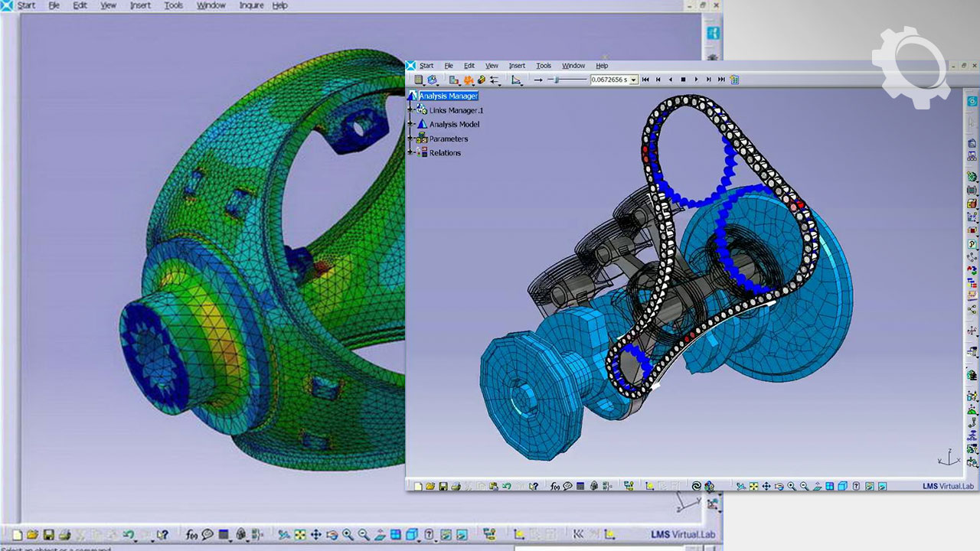Click Fit All In icon in front window
The height and width of the screenshot is (551, 980).
coord(753,486)
